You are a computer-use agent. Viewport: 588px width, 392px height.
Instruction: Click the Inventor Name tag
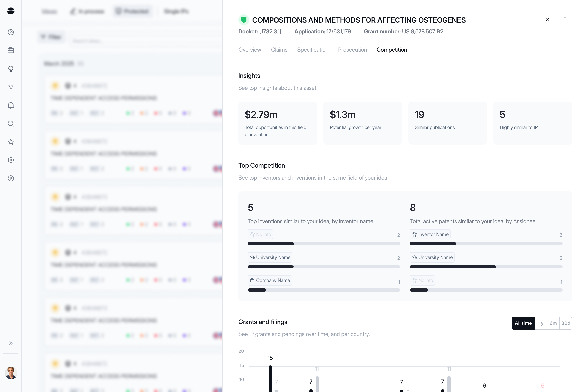click(x=430, y=234)
